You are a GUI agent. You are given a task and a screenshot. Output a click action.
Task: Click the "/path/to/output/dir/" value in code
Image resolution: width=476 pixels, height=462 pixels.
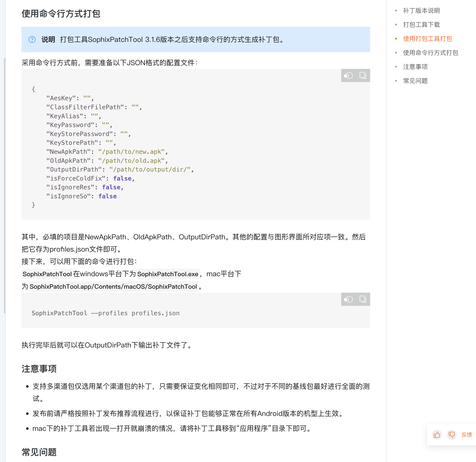tap(150, 169)
